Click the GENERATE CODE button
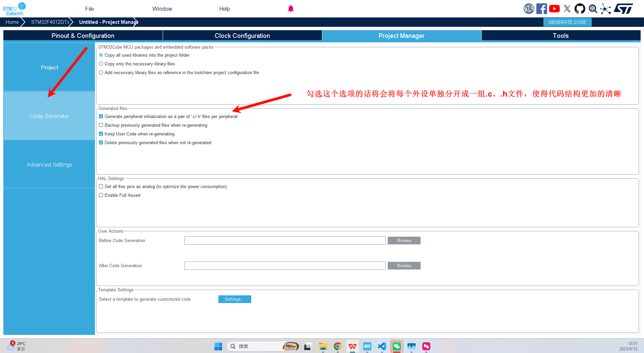 (x=568, y=22)
